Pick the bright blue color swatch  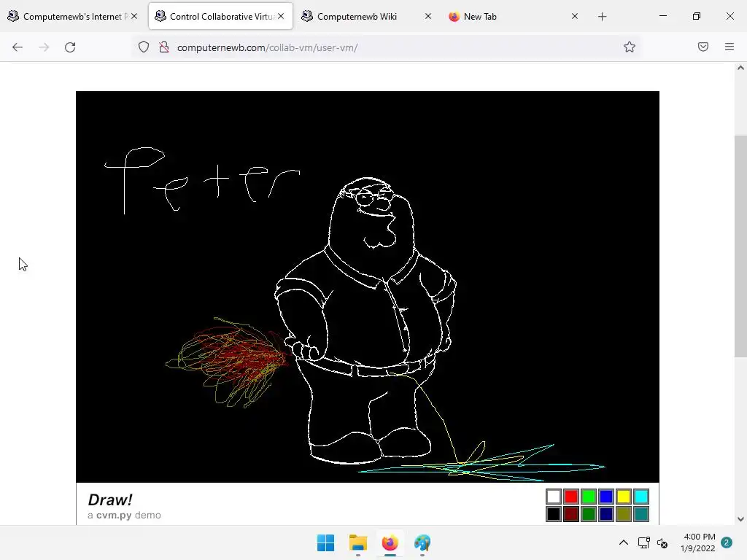(x=606, y=497)
